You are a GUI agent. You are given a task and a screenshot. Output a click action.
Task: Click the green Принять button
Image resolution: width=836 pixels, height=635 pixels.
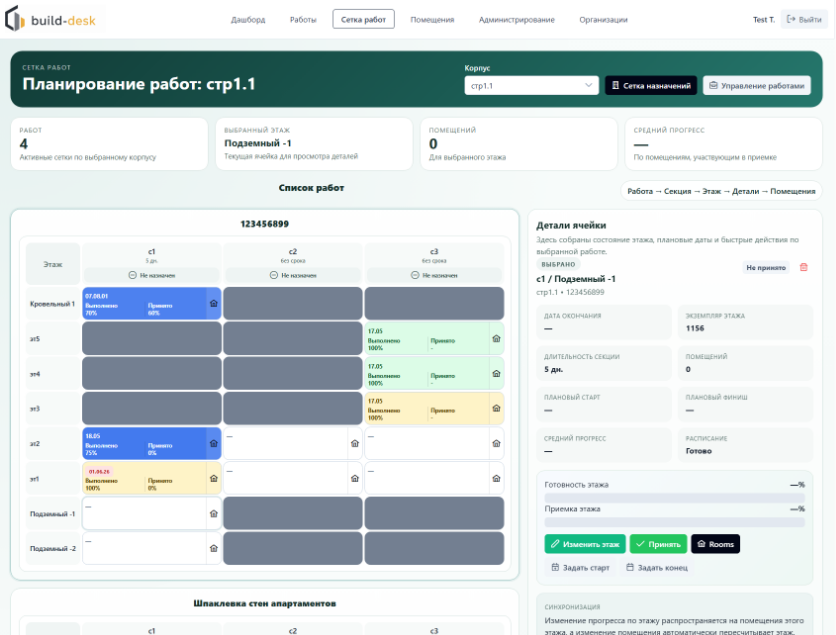658,544
